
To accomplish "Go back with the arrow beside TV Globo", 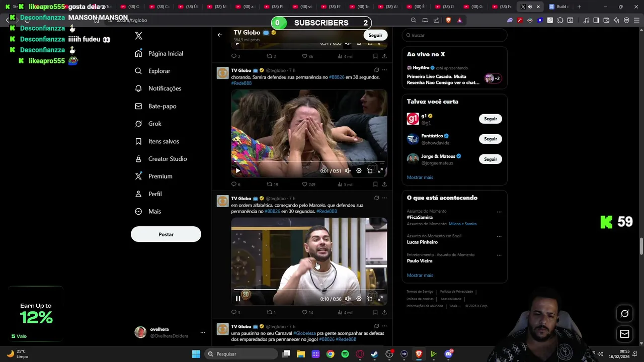I will pyautogui.click(x=220, y=35).
